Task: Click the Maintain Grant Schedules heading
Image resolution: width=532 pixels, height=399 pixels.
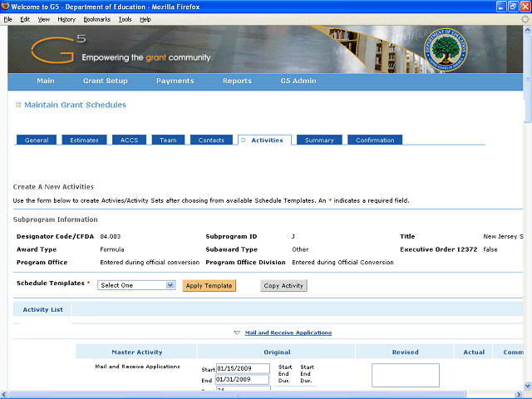Action: (x=75, y=105)
